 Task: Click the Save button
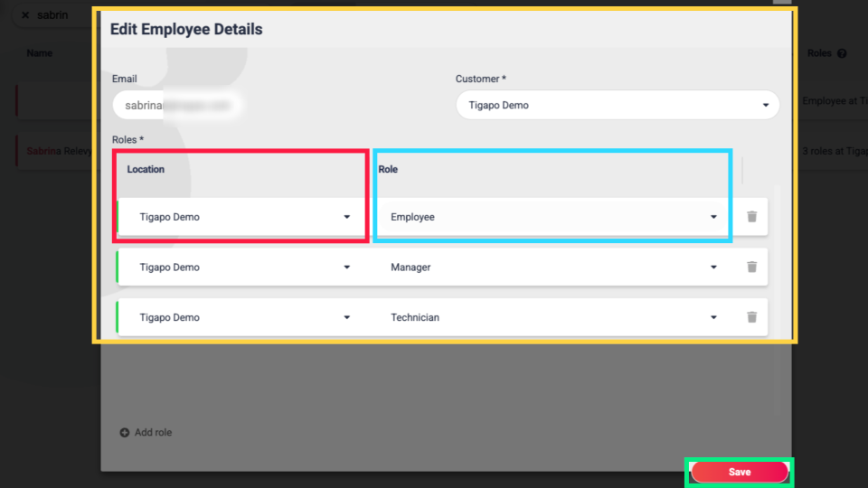[x=740, y=472]
